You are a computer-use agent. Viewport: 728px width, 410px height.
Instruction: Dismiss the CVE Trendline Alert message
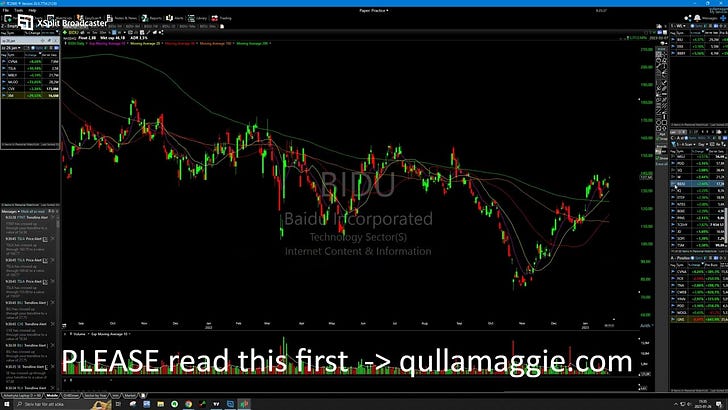pos(52,324)
